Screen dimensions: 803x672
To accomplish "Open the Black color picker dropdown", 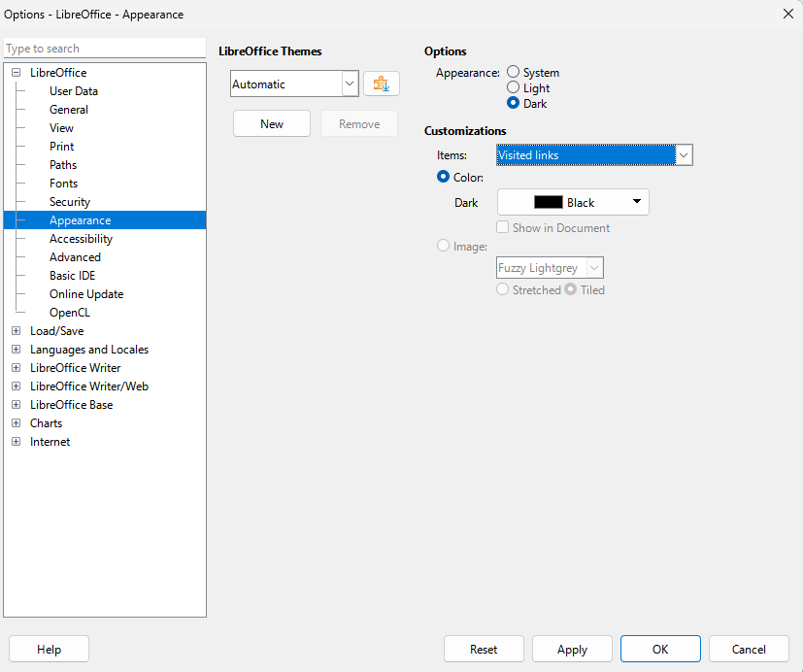I will point(573,202).
